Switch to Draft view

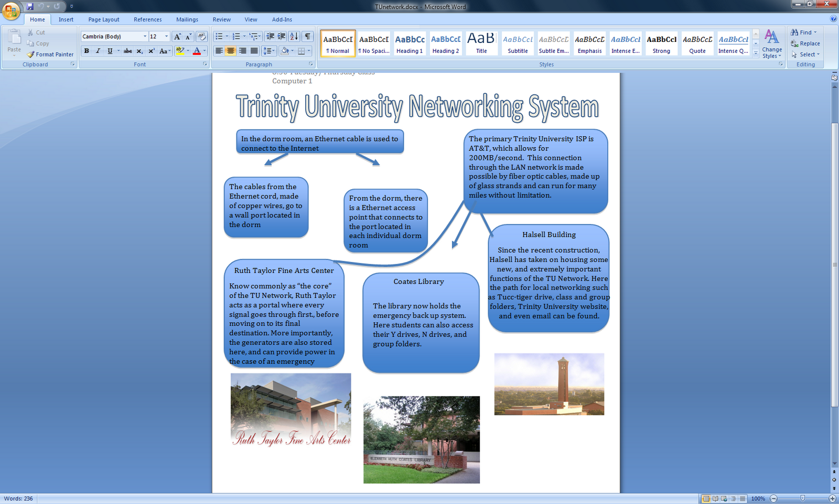pyautogui.click(x=743, y=499)
